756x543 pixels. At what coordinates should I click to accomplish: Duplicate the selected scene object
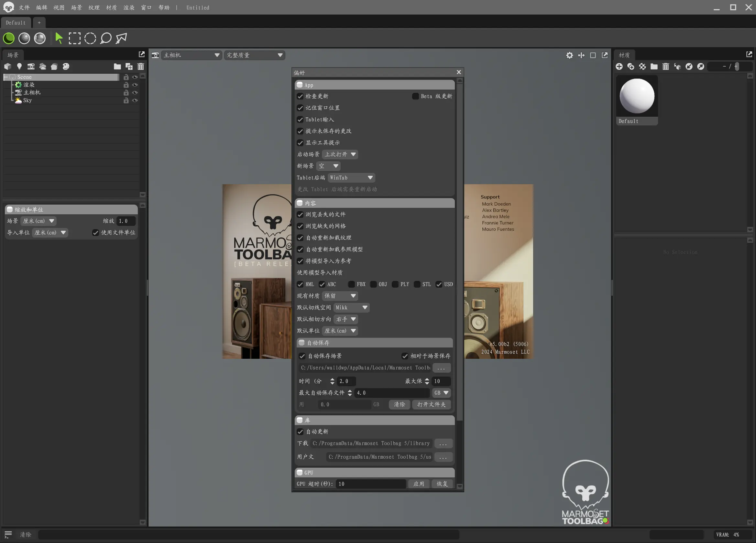(129, 67)
